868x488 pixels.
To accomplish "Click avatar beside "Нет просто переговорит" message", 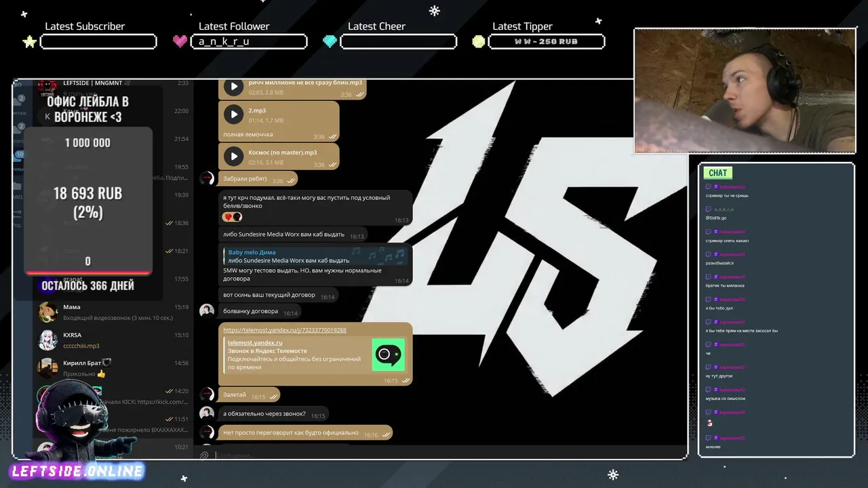I will tap(207, 432).
